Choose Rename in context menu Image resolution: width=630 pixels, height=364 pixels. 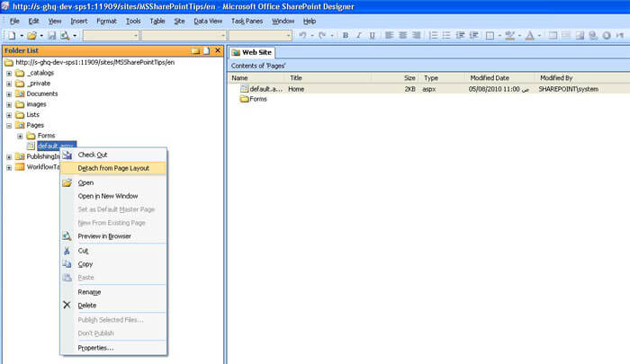tap(113, 292)
